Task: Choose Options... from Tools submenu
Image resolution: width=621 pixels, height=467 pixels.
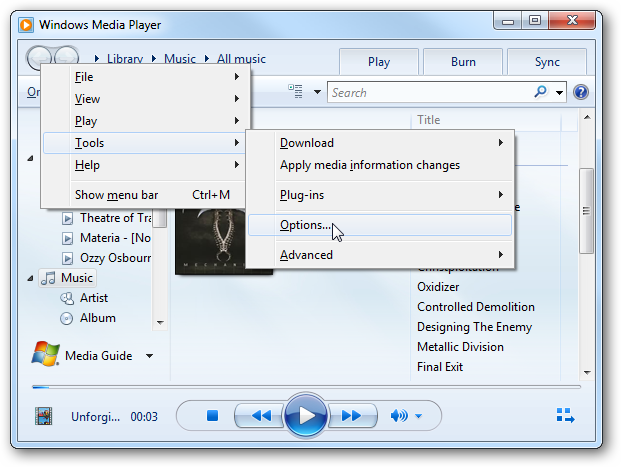Action: (380, 225)
